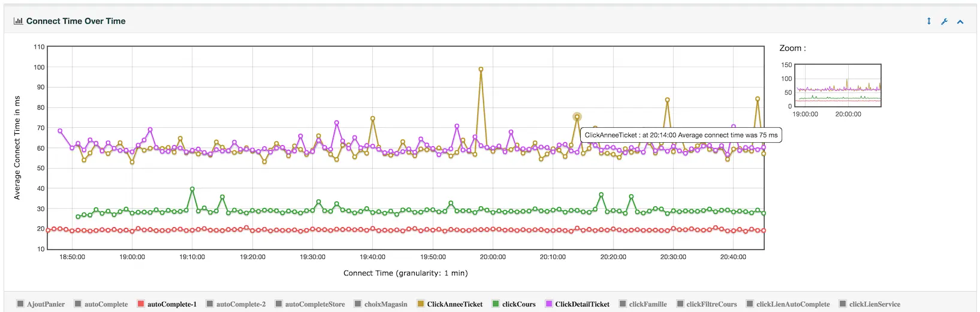Toggle the clickLienAutoComplete legend entry
The height and width of the screenshot is (312, 980).
click(788, 304)
